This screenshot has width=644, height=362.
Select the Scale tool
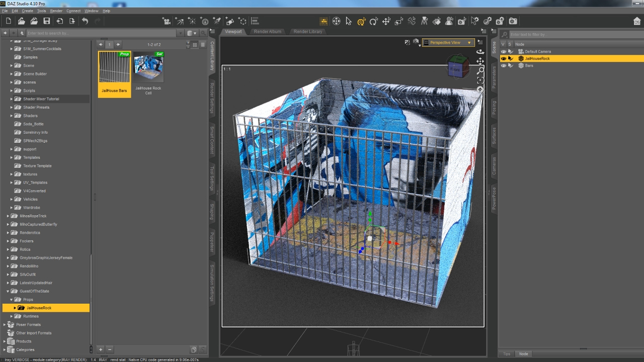[399, 21]
